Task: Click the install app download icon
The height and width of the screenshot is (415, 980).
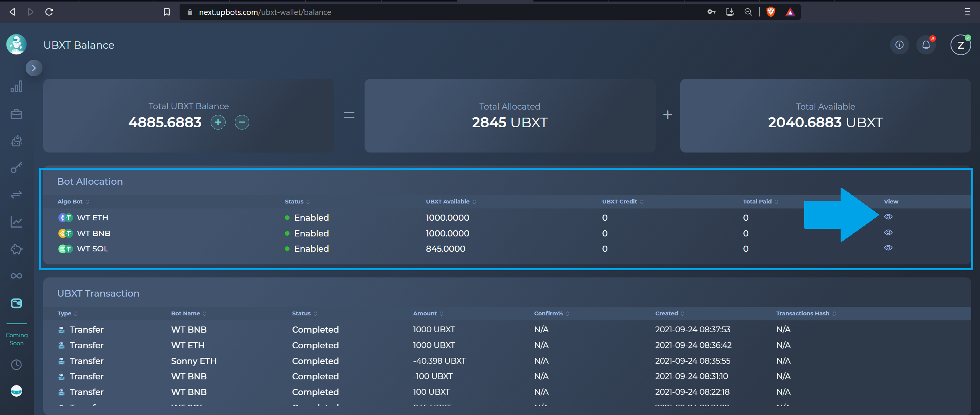Action: [x=730, y=12]
